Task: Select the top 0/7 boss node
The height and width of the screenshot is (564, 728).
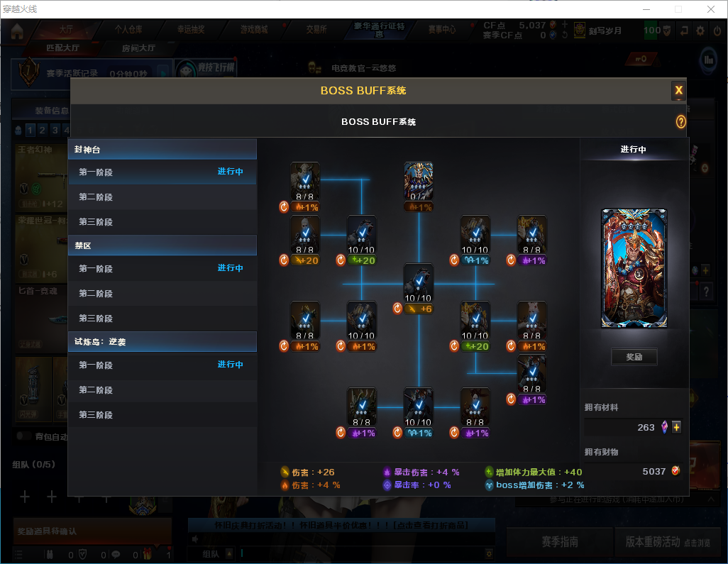Action: 419,182
